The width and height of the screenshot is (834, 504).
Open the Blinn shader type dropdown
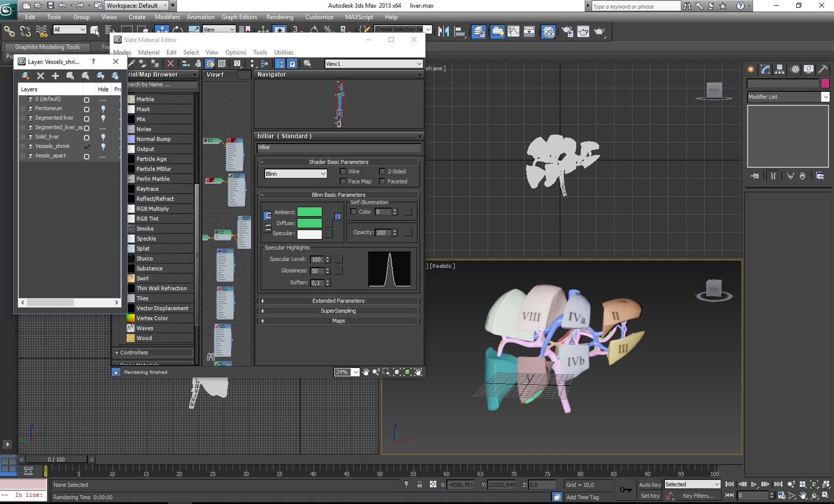tap(295, 174)
